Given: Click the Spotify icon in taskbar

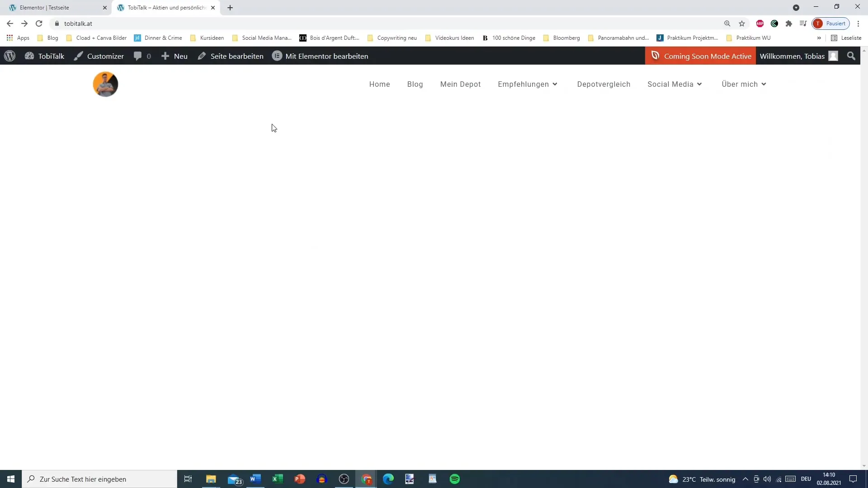Looking at the screenshot, I should click(455, 479).
